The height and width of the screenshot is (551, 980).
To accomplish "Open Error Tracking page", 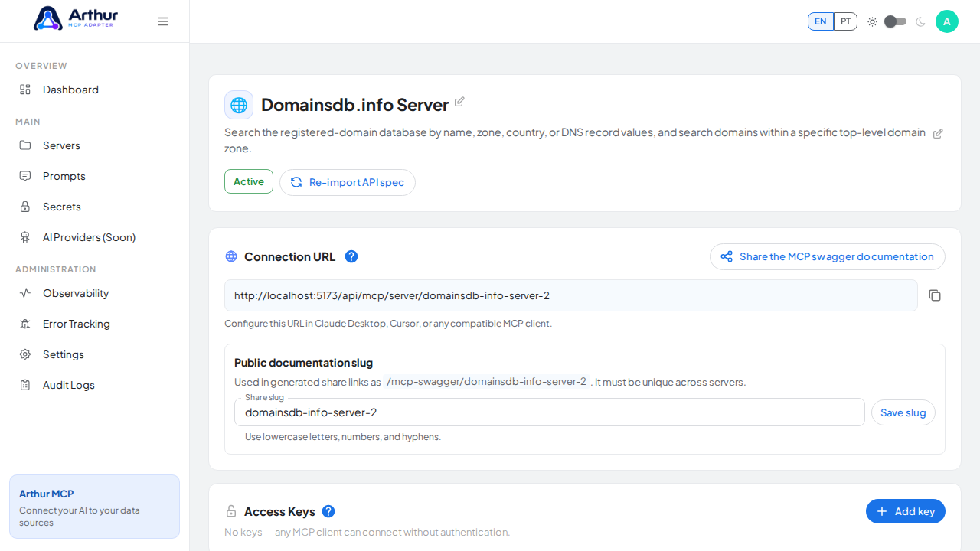I will (94, 324).
